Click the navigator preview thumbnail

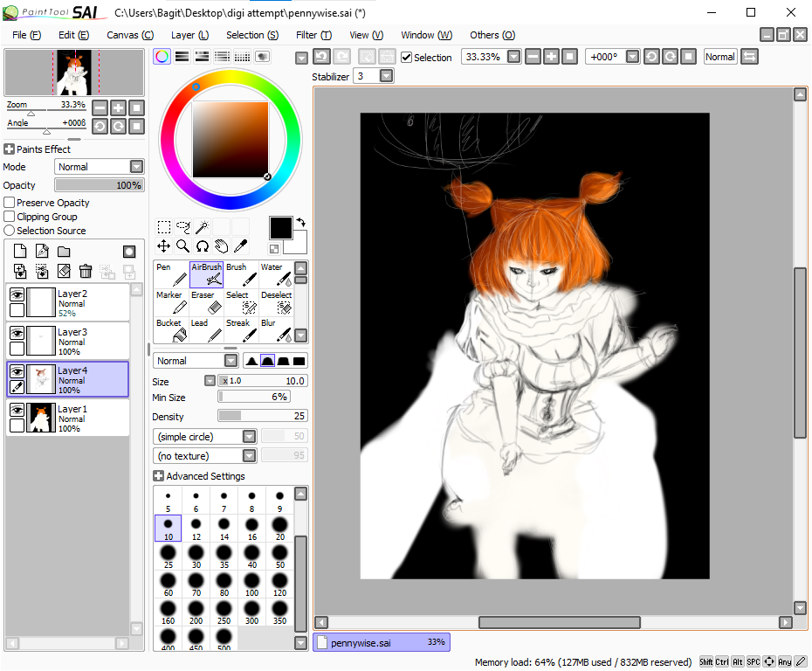click(x=74, y=73)
